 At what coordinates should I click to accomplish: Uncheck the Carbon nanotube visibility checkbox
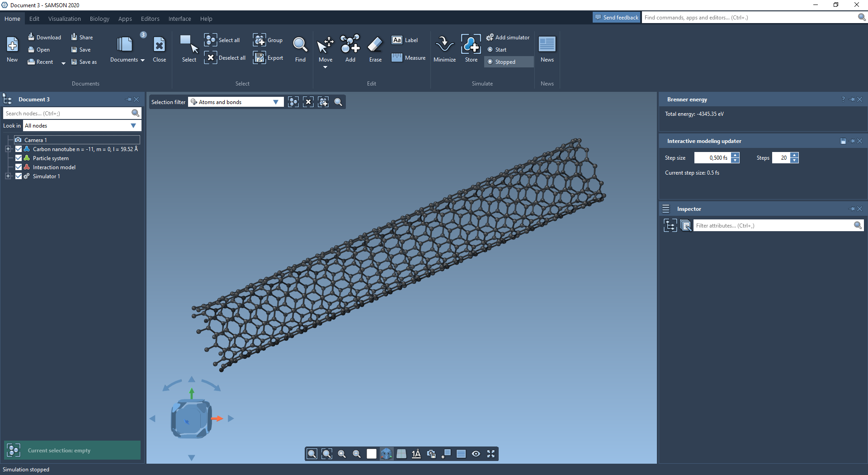(19, 149)
